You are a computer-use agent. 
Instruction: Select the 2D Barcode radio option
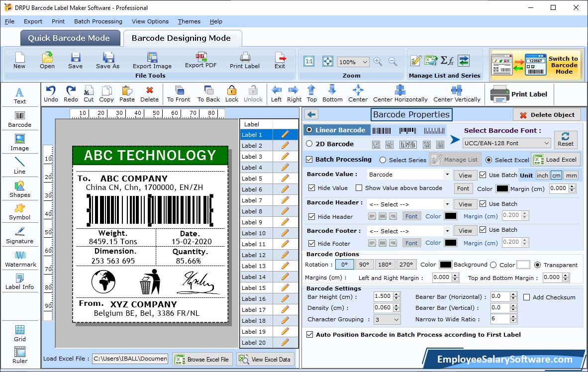click(309, 144)
